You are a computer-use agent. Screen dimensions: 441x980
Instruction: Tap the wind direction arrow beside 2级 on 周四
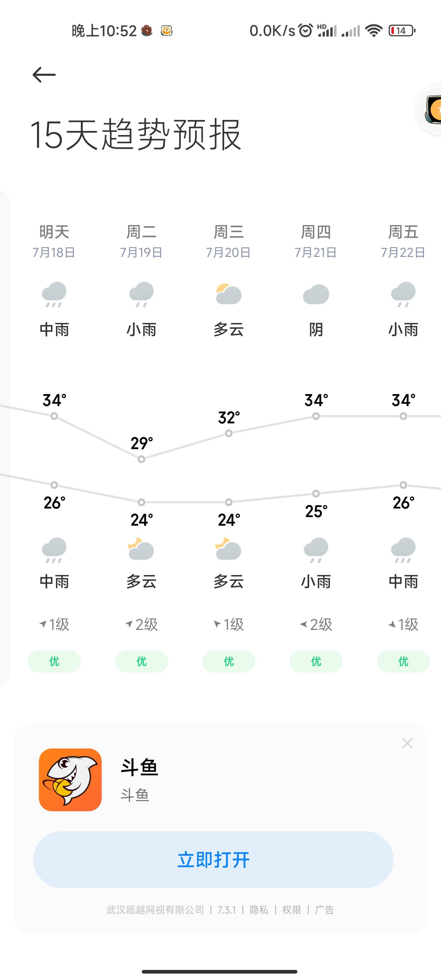point(303,624)
